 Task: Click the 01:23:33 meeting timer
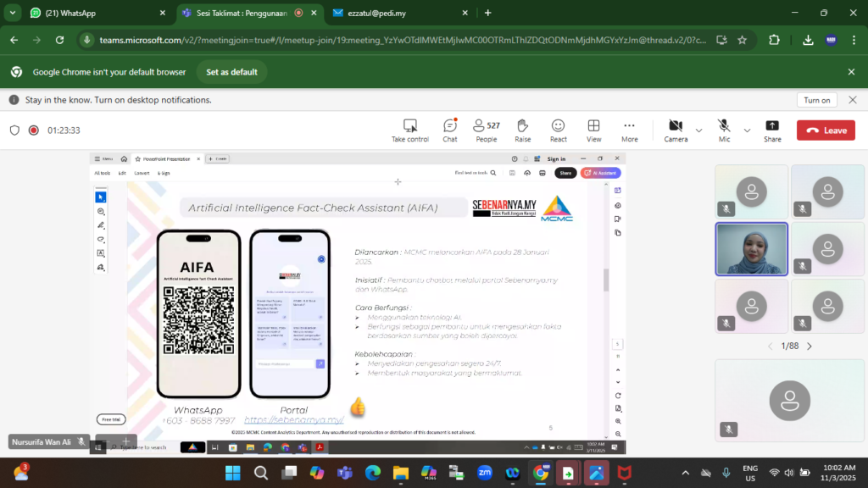pos(64,130)
